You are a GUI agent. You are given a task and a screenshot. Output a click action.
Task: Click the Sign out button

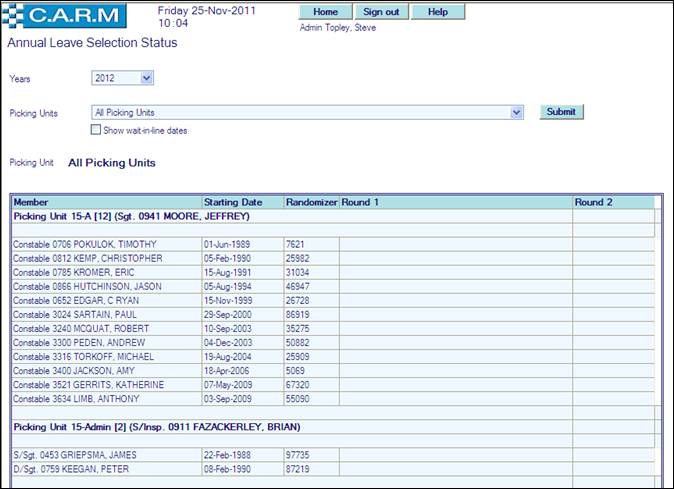click(x=381, y=12)
